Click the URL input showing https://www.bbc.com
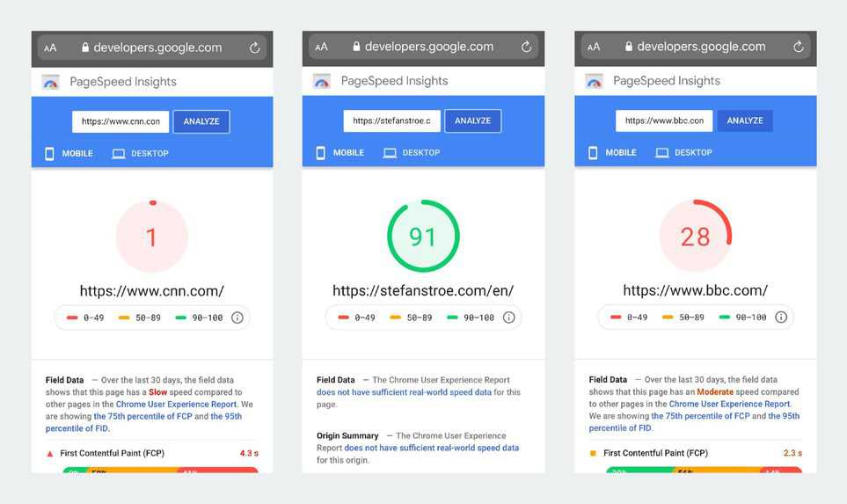This screenshot has width=847, height=504. pos(664,121)
